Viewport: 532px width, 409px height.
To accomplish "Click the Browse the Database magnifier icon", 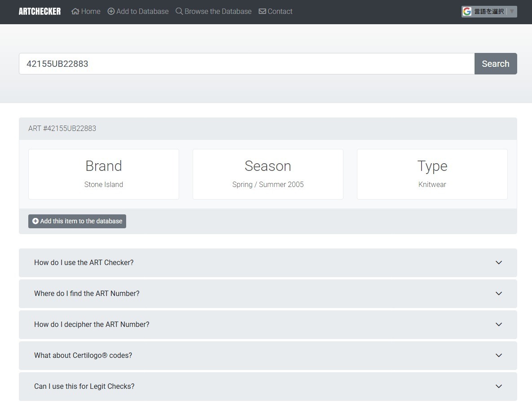I will [x=179, y=12].
